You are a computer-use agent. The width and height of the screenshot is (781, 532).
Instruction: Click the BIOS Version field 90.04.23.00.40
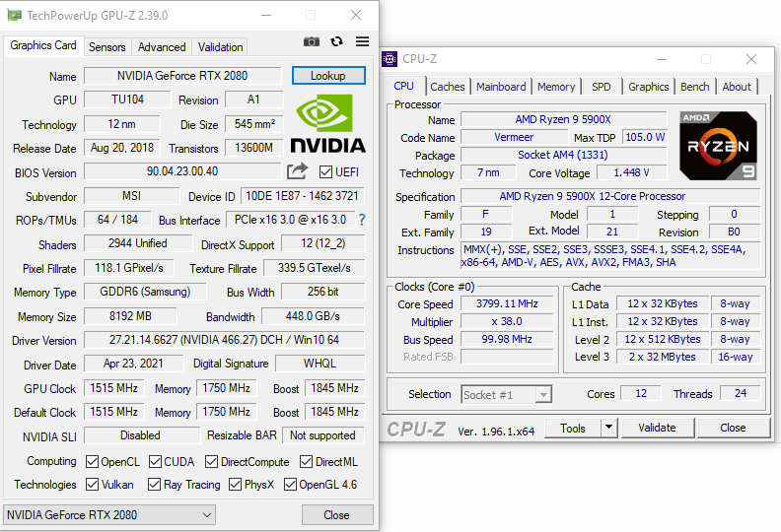182,171
